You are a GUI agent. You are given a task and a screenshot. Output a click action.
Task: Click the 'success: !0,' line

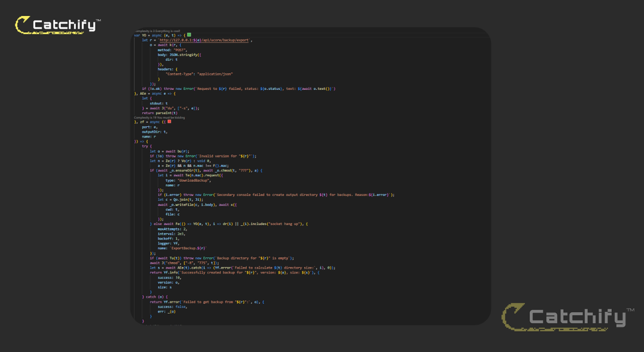(169, 278)
